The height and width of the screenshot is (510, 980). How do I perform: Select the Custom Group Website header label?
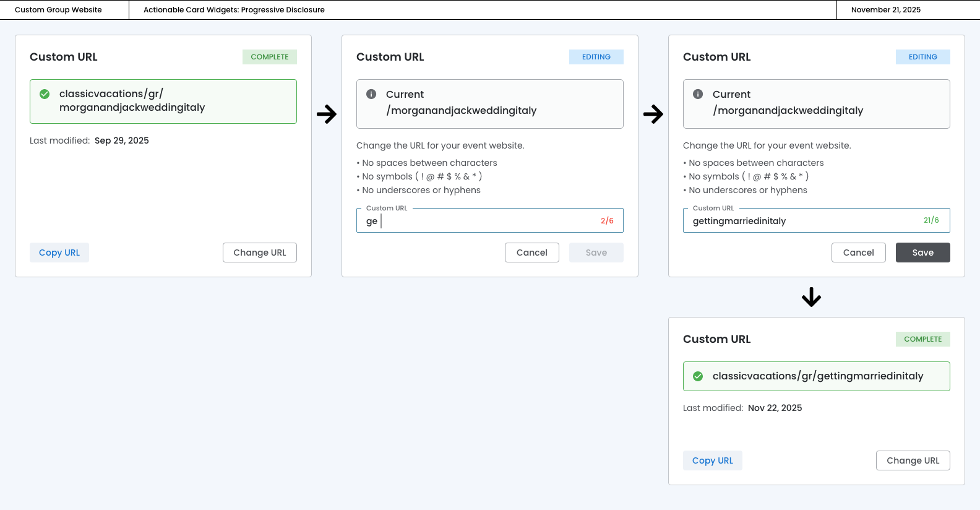point(58,10)
